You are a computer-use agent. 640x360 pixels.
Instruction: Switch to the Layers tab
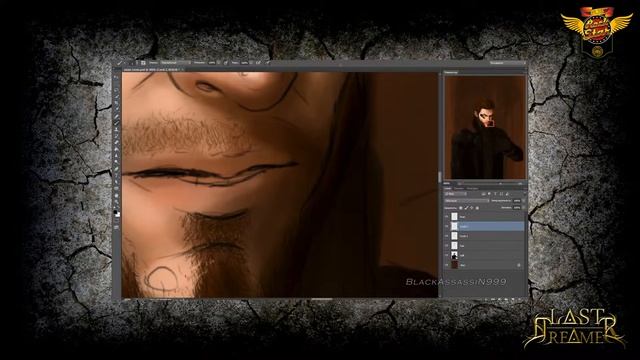coord(448,188)
